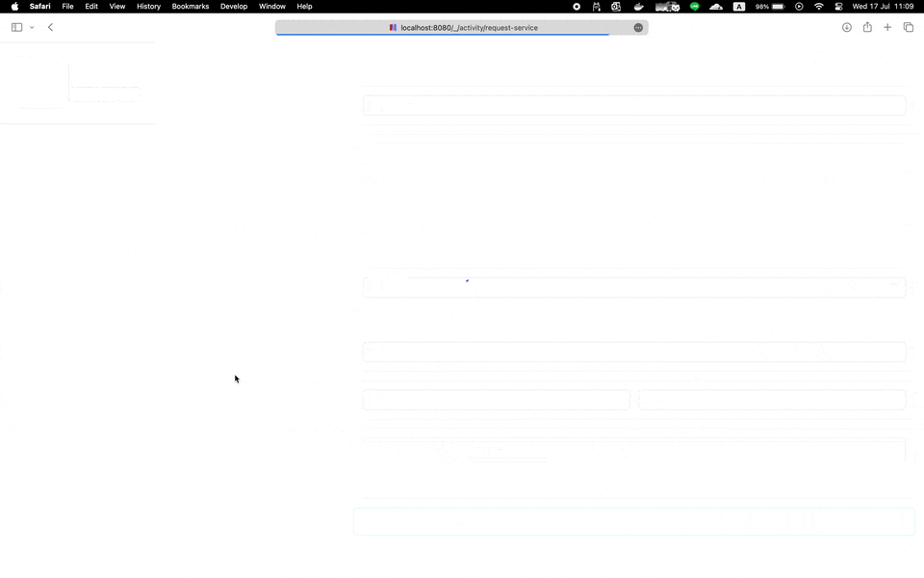Open a new tab with plus icon
The height and width of the screenshot is (578, 924).
[x=887, y=27]
